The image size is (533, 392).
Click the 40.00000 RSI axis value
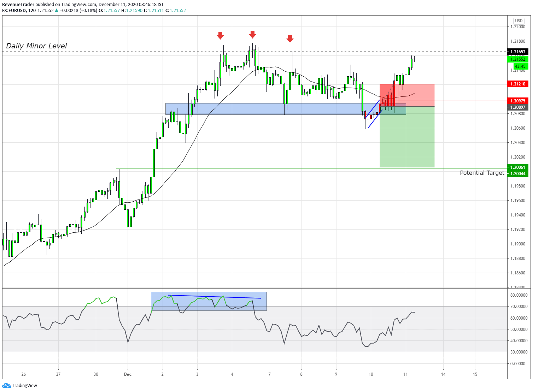519,341
